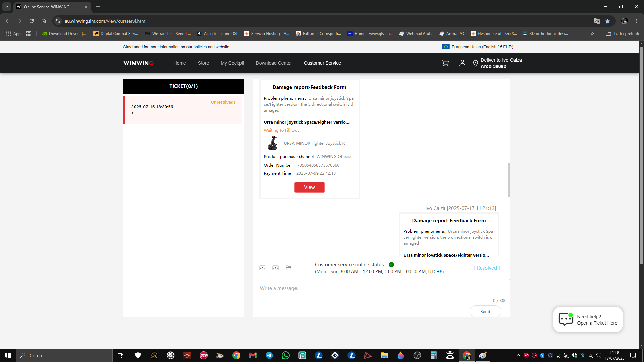Click the Unresolved ticket status label
Image resolution: width=644 pixels, height=362 pixels.
pos(222,102)
